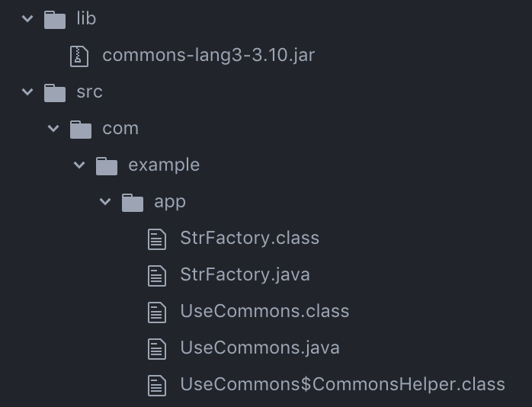Click the UseCommons$CommonsHelper.class file icon
Screen dimensions: 532x407
click(157, 385)
